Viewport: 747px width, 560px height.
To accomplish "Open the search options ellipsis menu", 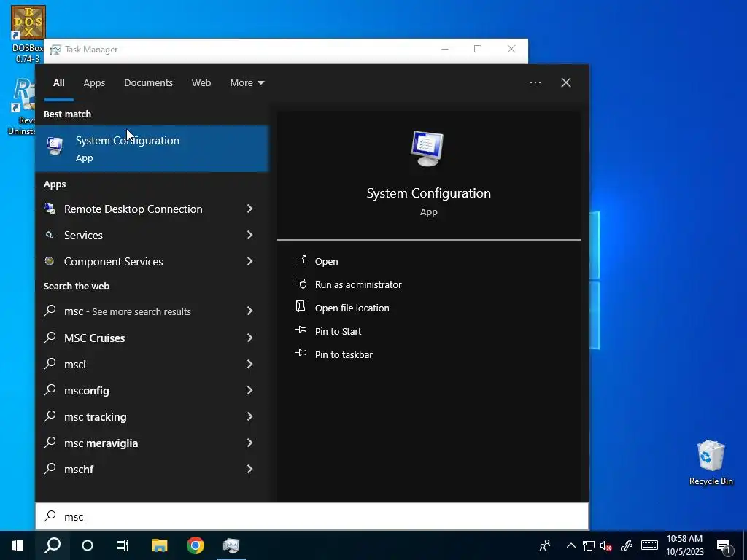I will click(x=535, y=82).
